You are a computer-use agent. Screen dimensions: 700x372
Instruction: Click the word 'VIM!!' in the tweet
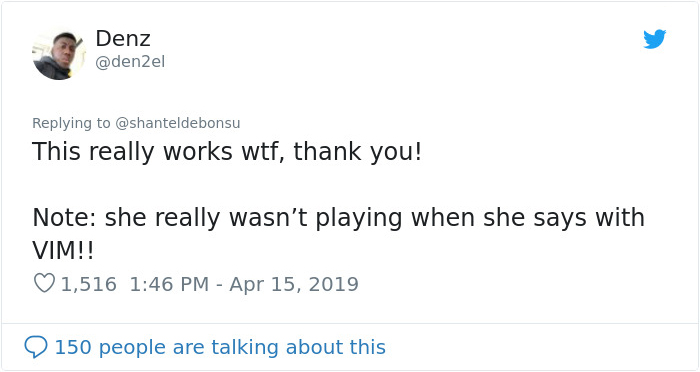pyautogui.click(x=63, y=251)
